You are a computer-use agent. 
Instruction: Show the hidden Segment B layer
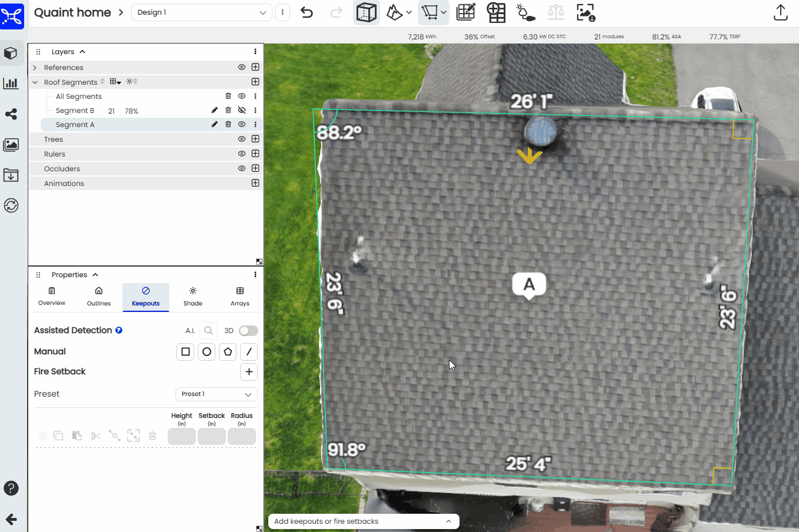click(x=241, y=110)
